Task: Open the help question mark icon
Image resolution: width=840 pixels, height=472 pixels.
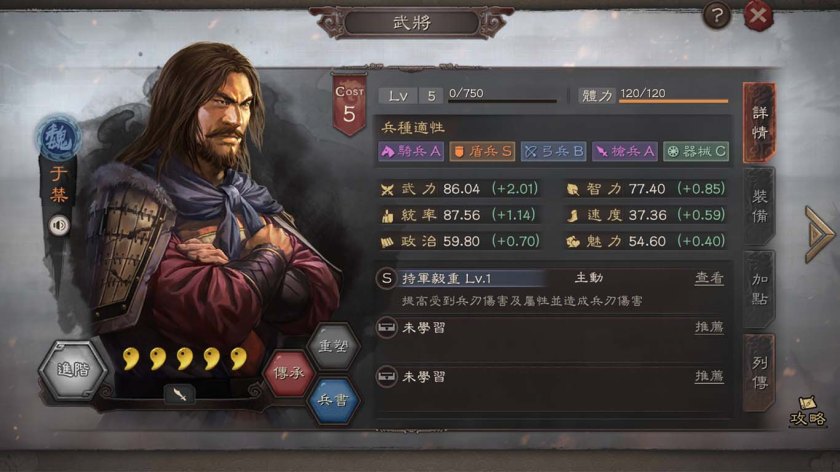Action: [717, 16]
